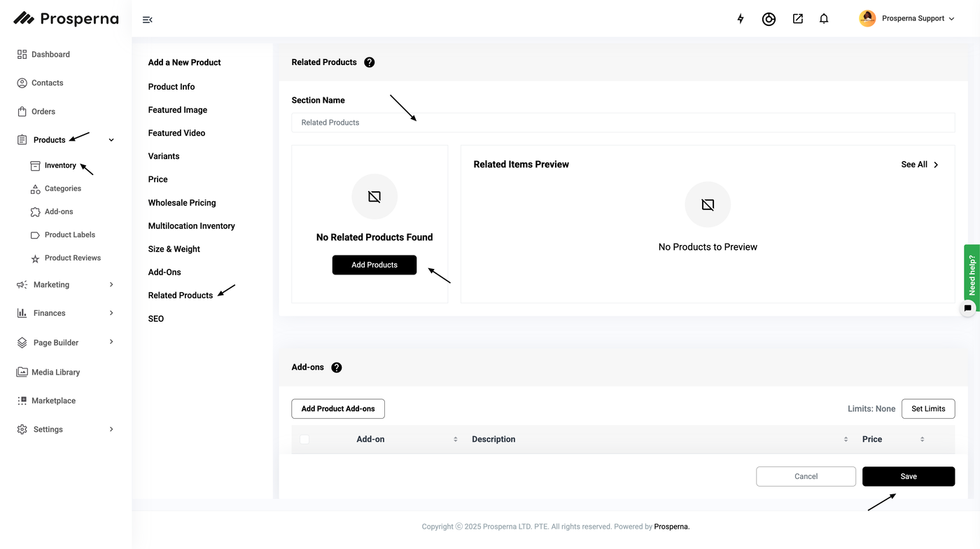This screenshot has width=980, height=549.
Task: Click the external link icon in header
Action: coord(797,19)
